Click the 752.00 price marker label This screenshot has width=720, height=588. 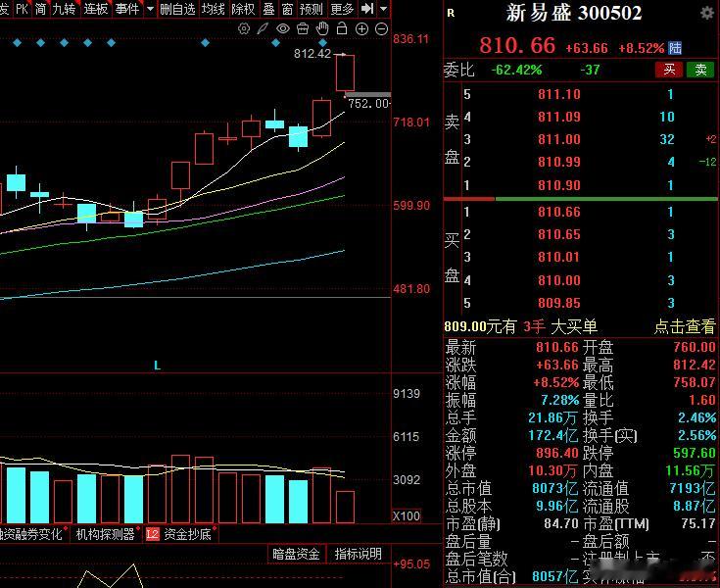pos(368,103)
